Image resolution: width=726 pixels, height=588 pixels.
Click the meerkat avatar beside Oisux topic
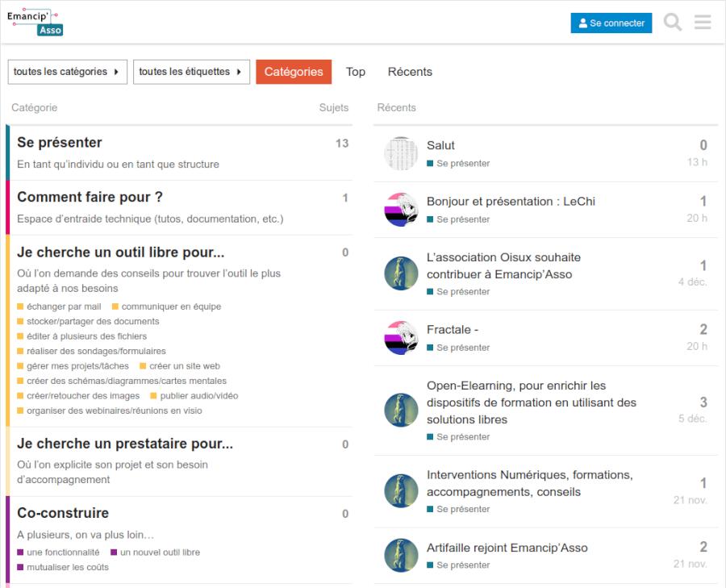click(401, 273)
